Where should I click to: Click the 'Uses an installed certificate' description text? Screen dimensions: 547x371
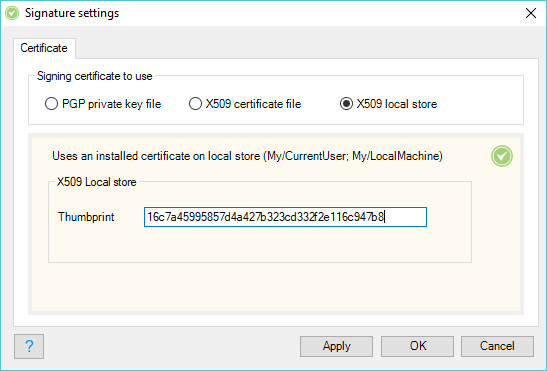[x=247, y=156]
